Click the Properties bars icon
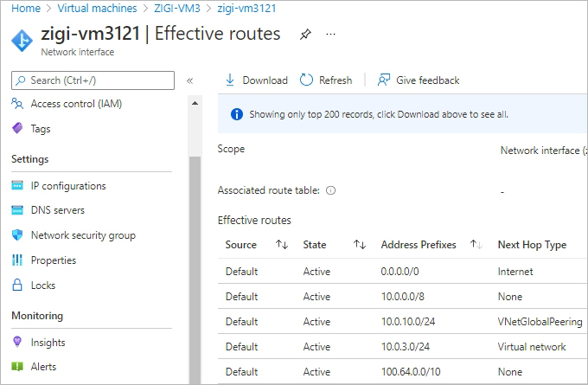This screenshot has height=385, width=588. coord(17,260)
